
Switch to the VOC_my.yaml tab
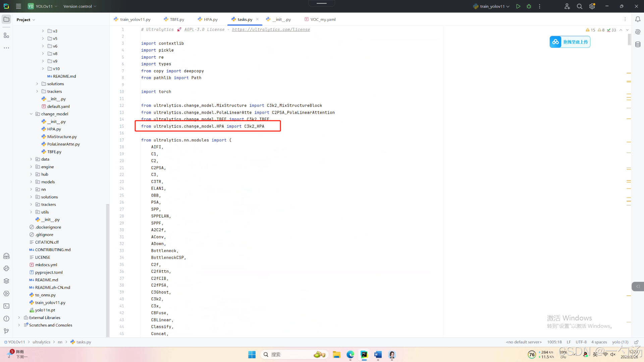(323, 19)
